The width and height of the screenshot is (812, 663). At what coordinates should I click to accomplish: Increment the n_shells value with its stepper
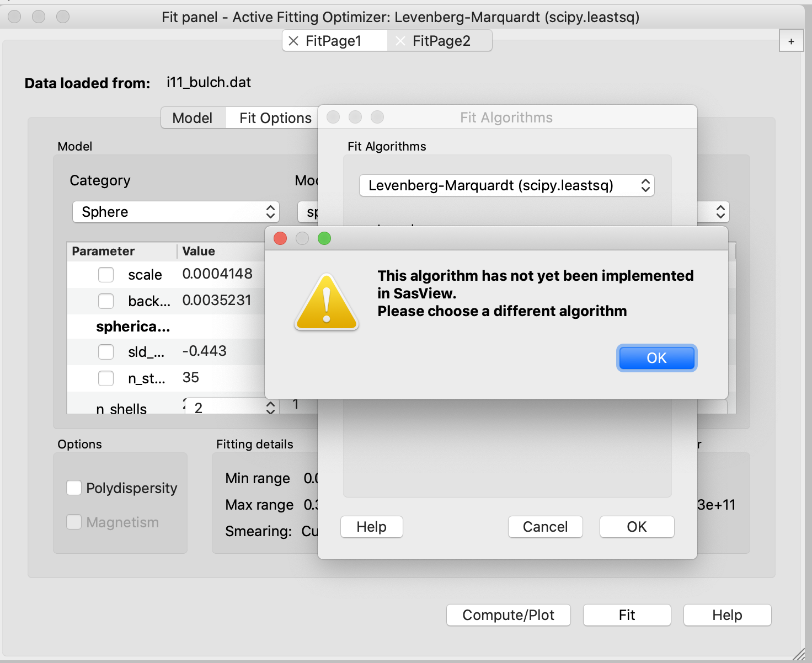click(270, 403)
